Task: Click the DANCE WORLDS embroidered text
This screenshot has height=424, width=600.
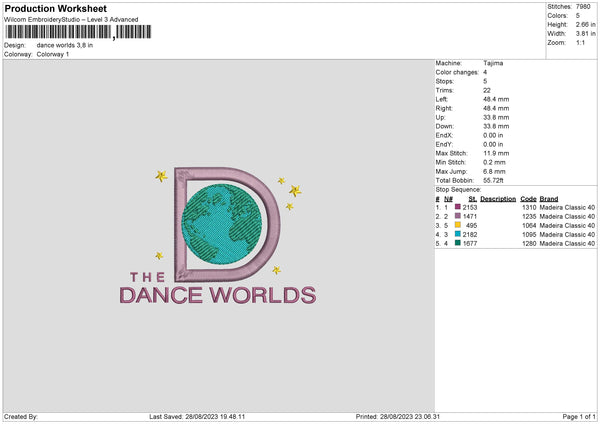Action: coord(218,295)
